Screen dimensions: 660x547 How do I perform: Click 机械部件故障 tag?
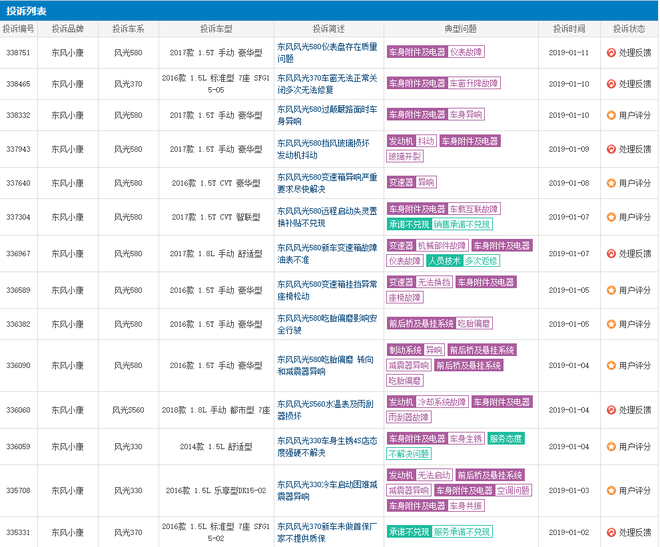pyautogui.click(x=442, y=245)
